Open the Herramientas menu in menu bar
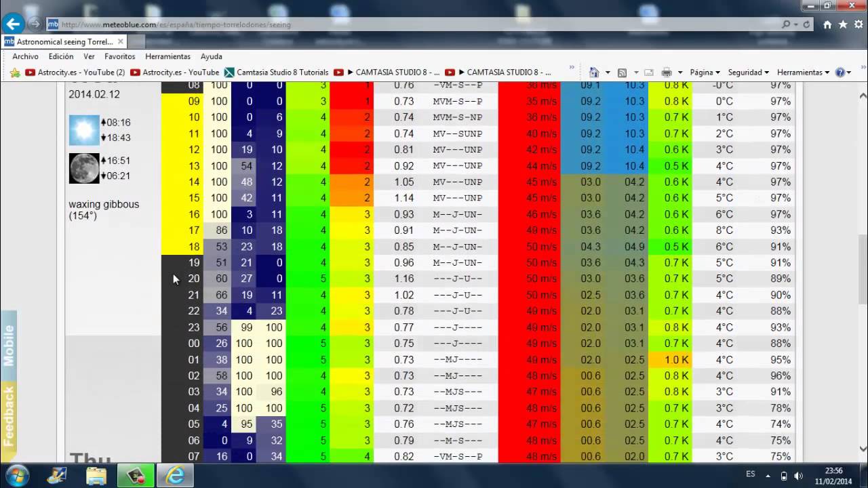This screenshot has height=488, width=868. pos(167,56)
